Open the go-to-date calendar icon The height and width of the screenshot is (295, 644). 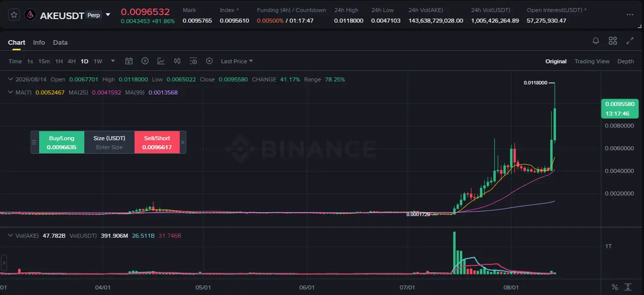click(129, 61)
